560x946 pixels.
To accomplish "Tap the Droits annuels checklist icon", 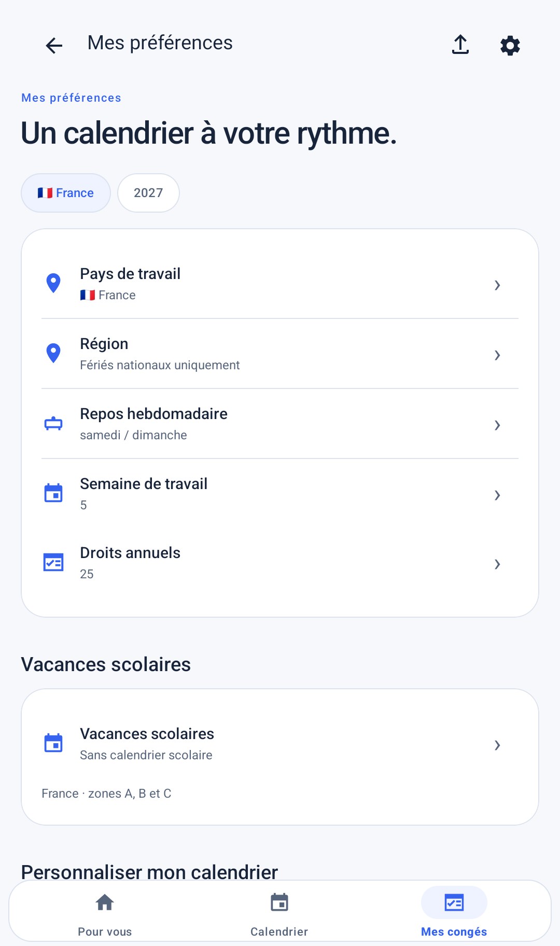I will coord(53,562).
